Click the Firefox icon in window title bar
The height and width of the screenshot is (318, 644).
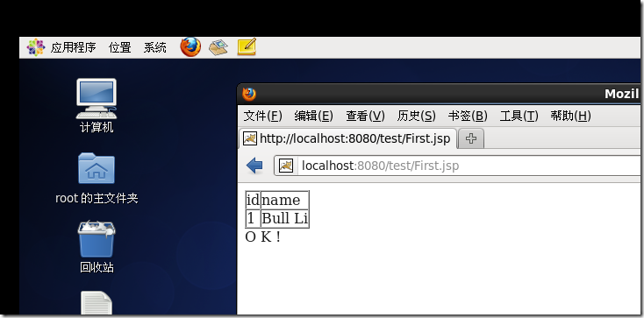pyautogui.click(x=249, y=94)
